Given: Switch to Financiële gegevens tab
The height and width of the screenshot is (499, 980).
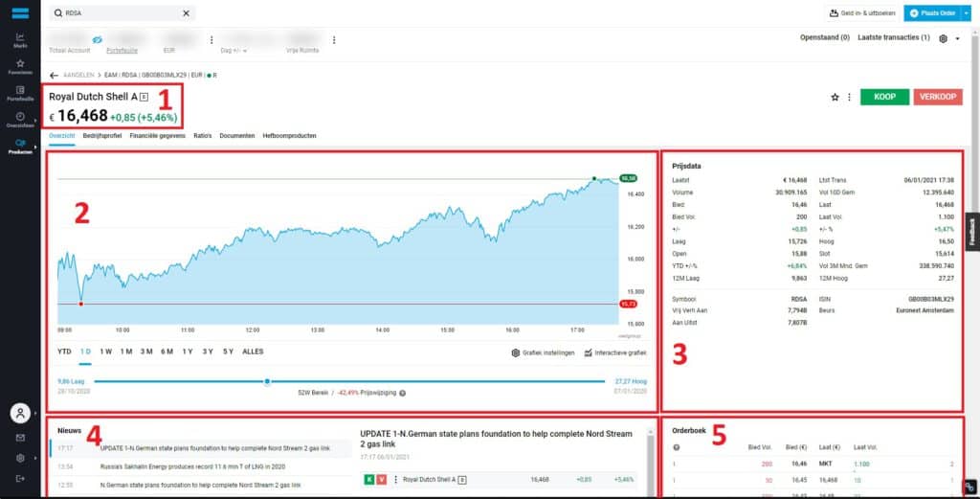Looking at the screenshot, I should click(x=158, y=136).
